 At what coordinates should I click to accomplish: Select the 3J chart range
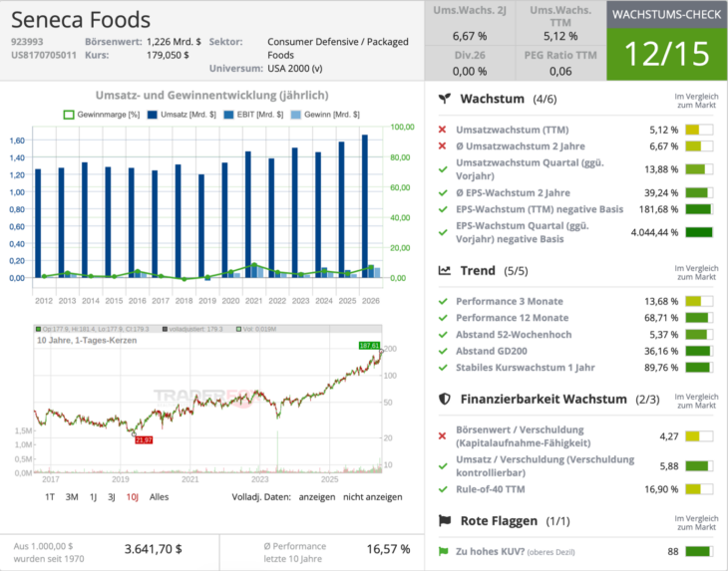coord(112,497)
